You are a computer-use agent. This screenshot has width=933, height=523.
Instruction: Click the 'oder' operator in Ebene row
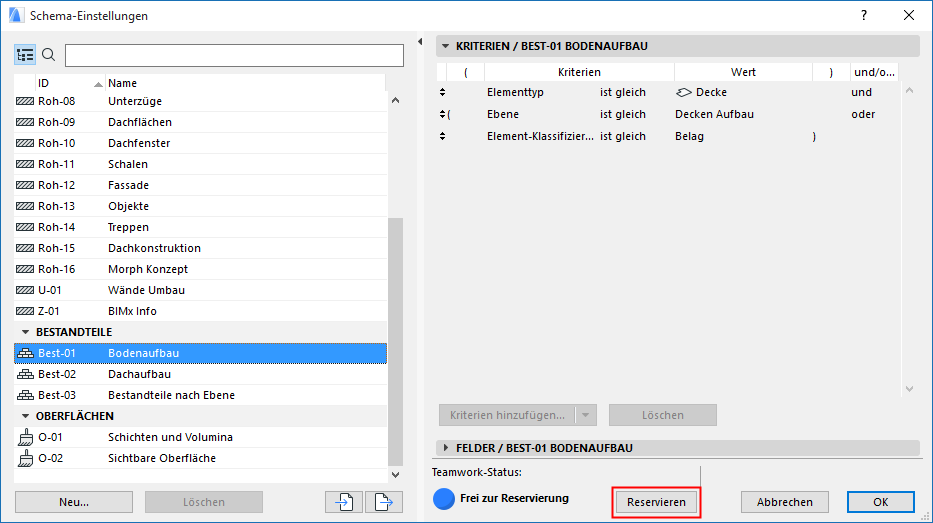pos(863,114)
